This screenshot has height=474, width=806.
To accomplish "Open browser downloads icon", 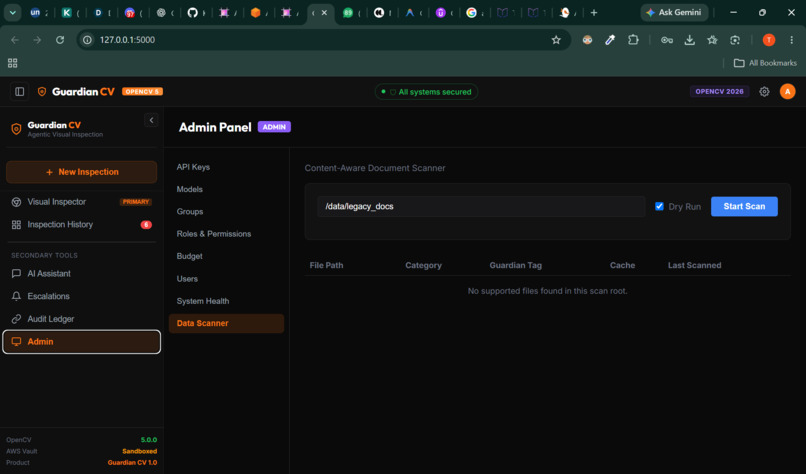I will click(x=689, y=40).
